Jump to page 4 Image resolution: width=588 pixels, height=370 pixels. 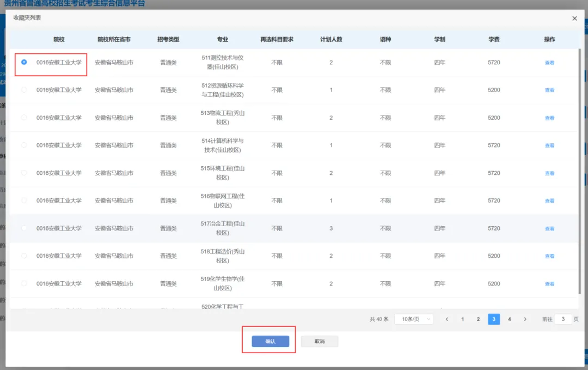point(509,319)
